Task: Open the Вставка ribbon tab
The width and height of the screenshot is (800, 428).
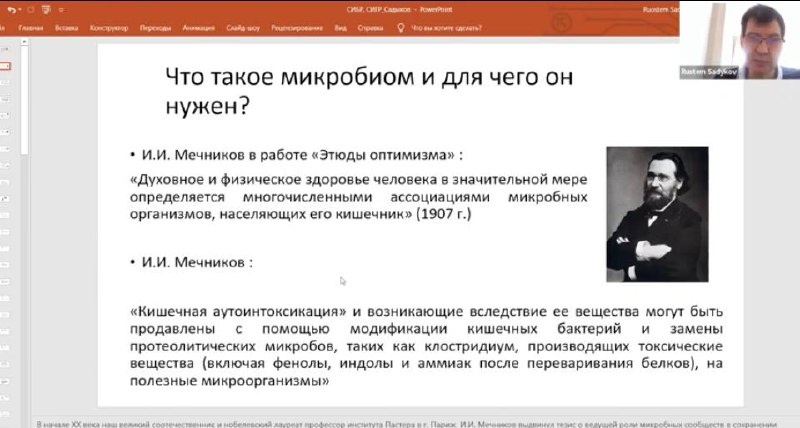Action: (x=67, y=28)
